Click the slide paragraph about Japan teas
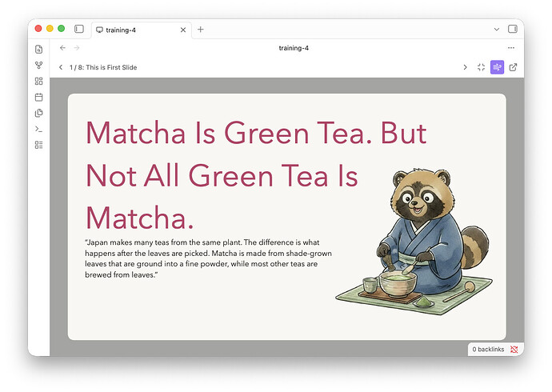Viewport: 552px width, 392px height. 208,258
